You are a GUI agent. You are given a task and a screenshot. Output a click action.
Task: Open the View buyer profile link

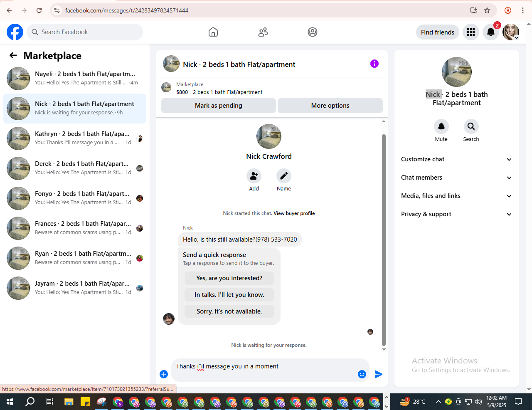tap(294, 213)
